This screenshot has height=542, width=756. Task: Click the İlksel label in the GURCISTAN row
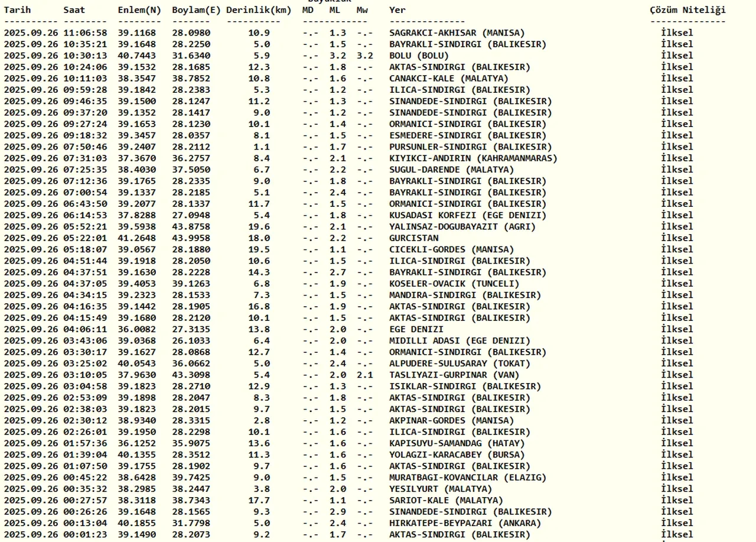[677, 238]
